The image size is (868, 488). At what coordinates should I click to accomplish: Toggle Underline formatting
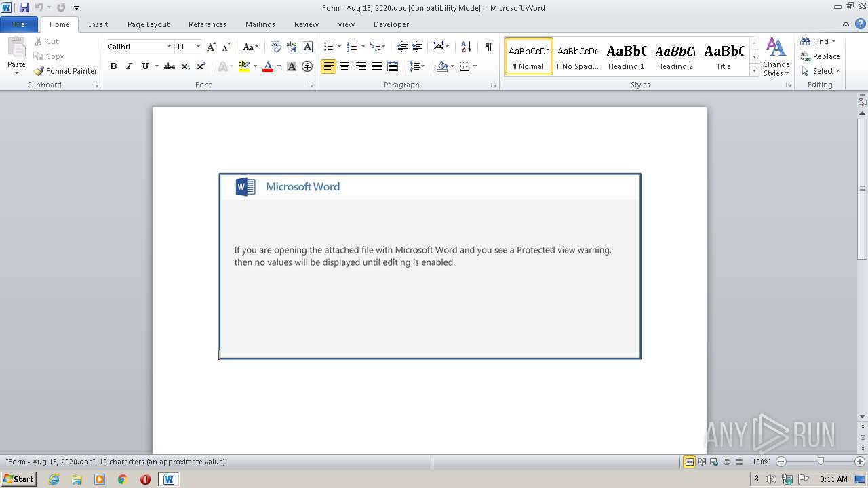[x=145, y=66]
